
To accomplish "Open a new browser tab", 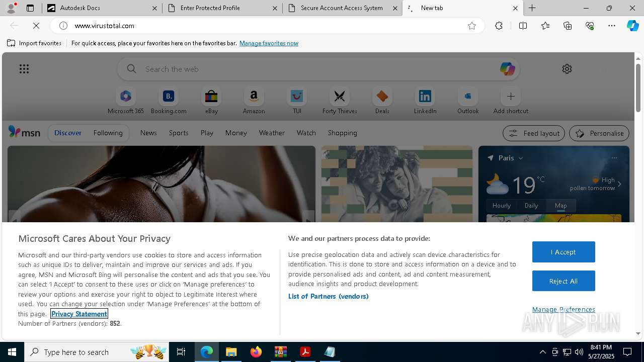I will coord(532,8).
